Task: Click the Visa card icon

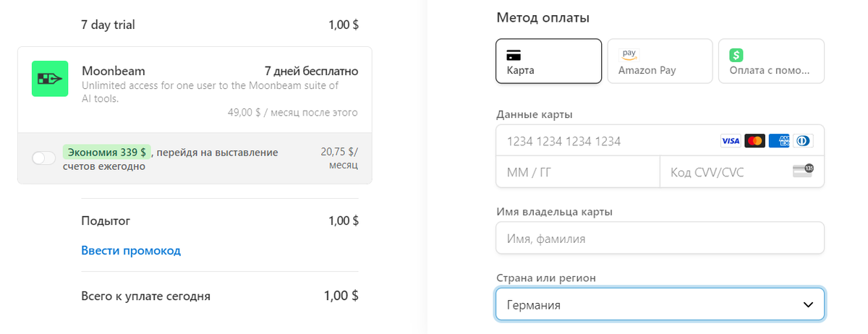Action: click(x=730, y=141)
